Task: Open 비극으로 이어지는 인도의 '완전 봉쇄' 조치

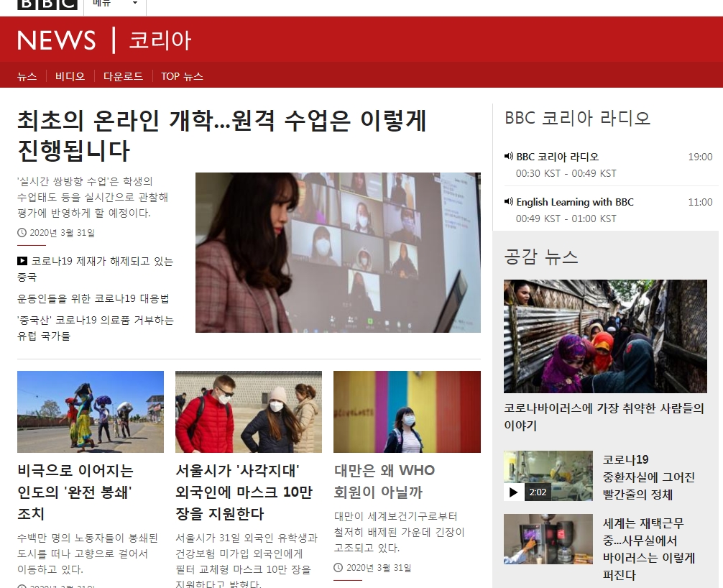Action: click(75, 492)
